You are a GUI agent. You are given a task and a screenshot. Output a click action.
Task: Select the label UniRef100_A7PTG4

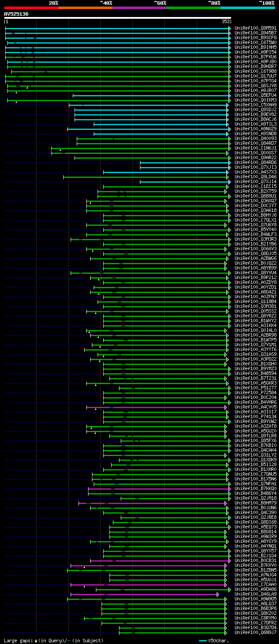tap(255, 81)
